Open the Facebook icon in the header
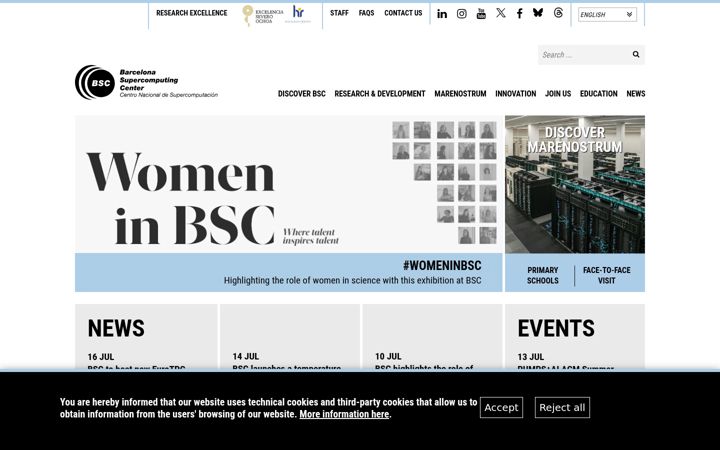Viewport: 720px width, 450px height. 519,13
